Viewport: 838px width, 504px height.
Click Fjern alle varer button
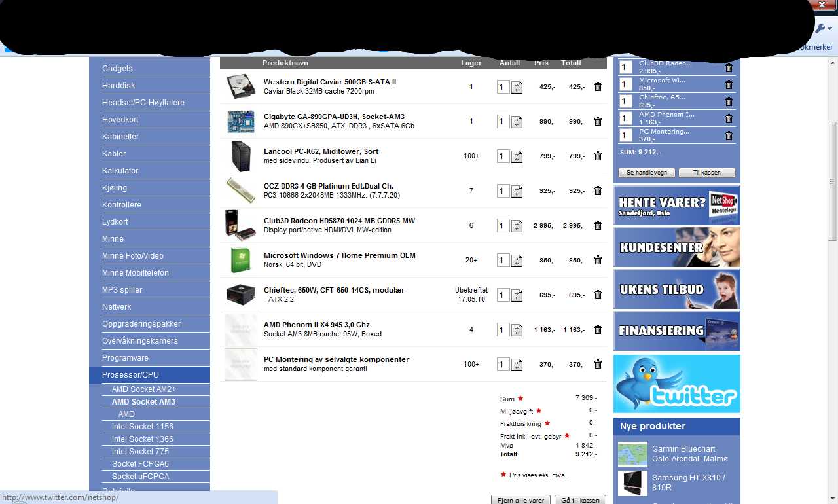520,500
